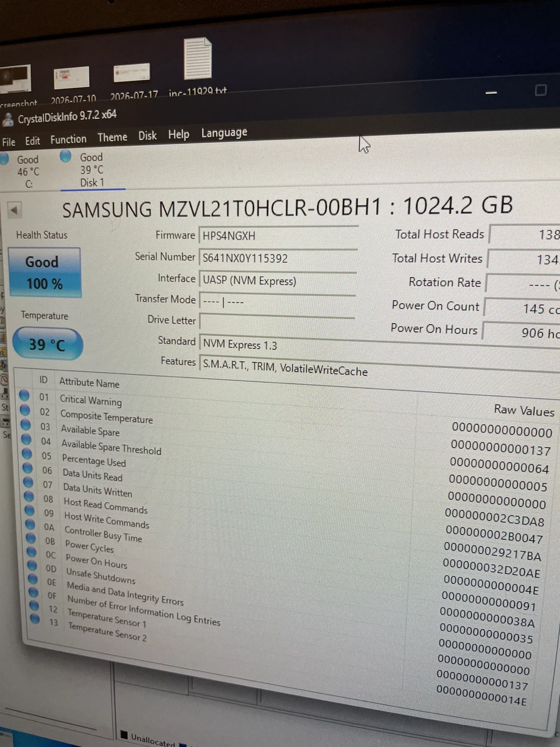
Task: Open the Theme menu
Action: pos(112,137)
